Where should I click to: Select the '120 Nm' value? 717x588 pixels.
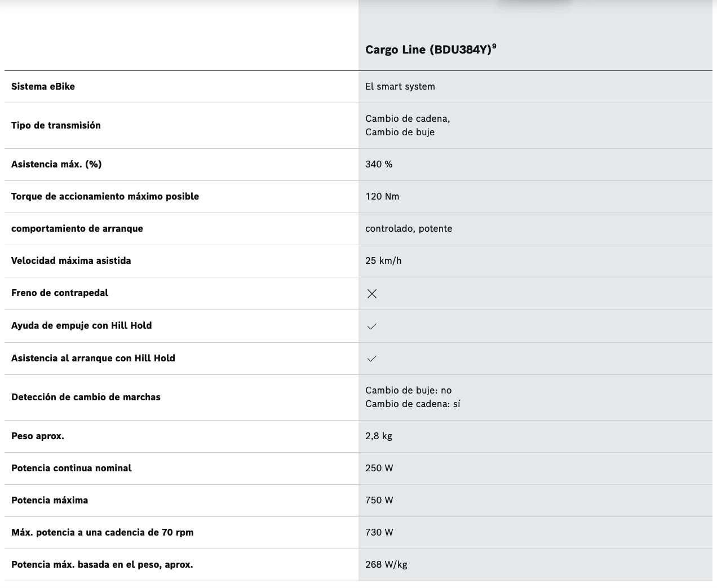click(x=382, y=196)
